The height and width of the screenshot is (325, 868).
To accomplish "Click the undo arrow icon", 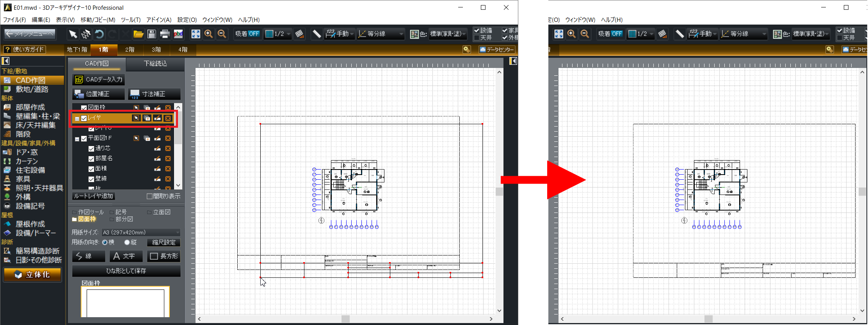I will [99, 34].
